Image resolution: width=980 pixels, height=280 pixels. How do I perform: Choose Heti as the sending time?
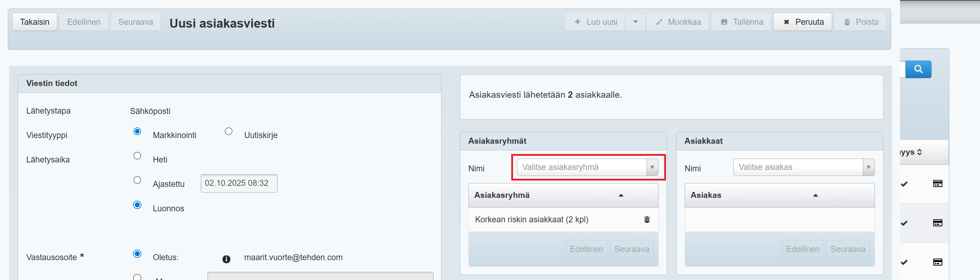point(137,156)
